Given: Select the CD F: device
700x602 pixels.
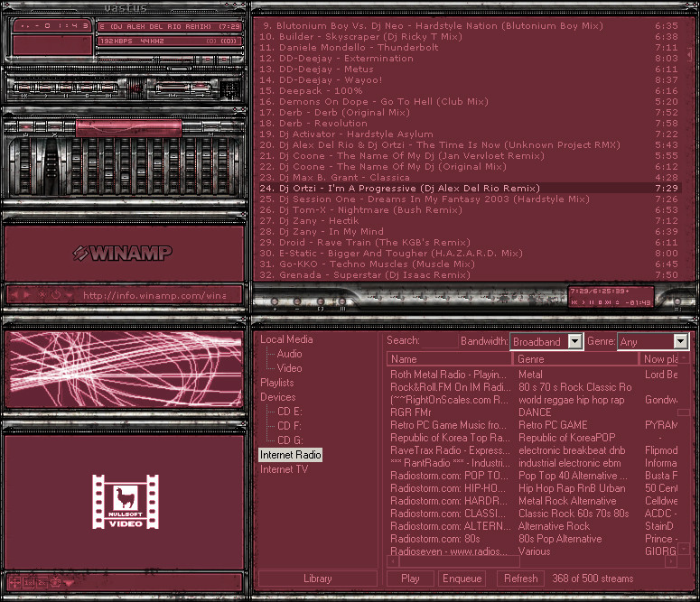Looking at the screenshot, I should coord(289,426).
